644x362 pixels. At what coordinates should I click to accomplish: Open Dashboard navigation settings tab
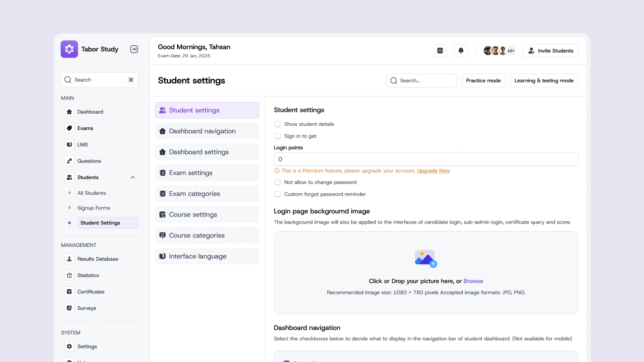point(207,131)
